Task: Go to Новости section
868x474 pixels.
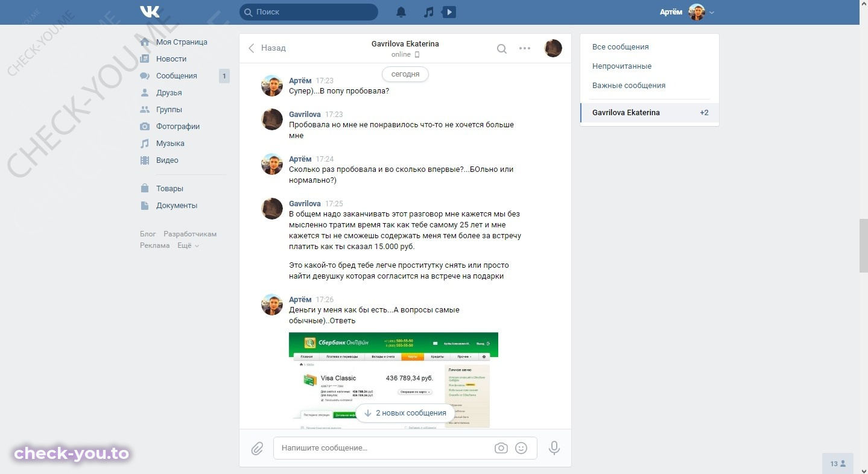Action: click(x=171, y=59)
